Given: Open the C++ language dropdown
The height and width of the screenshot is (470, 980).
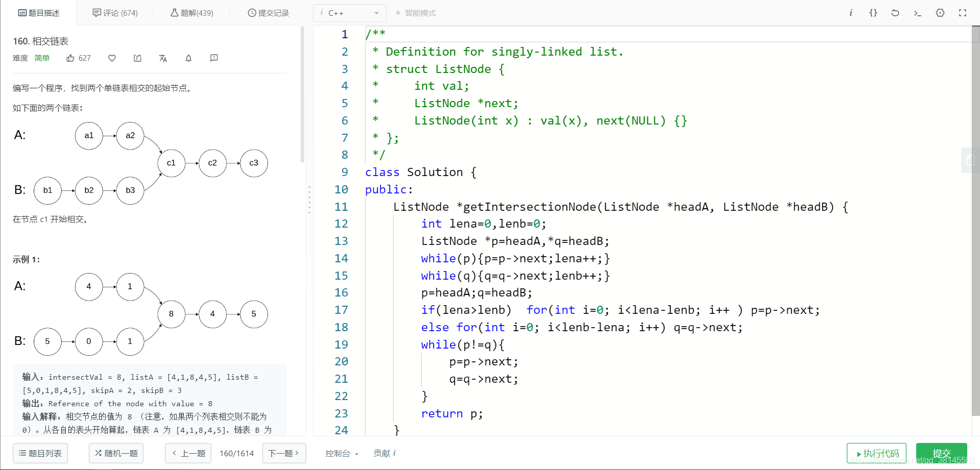Looking at the screenshot, I should pyautogui.click(x=350, y=13).
